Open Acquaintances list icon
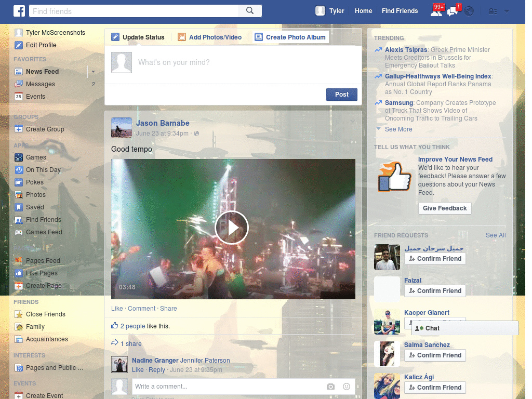This screenshot has height=399, width=532. pyautogui.click(x=19, y=339)
